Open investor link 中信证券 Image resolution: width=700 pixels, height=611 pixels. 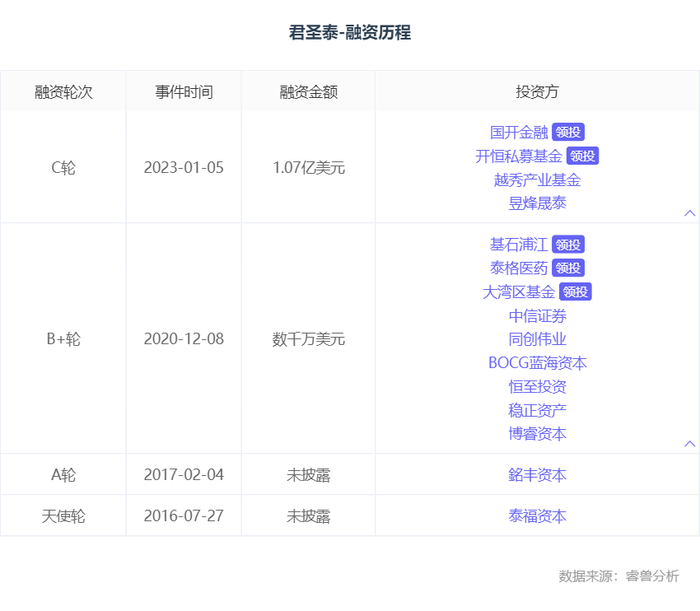(x=538, y=316)
